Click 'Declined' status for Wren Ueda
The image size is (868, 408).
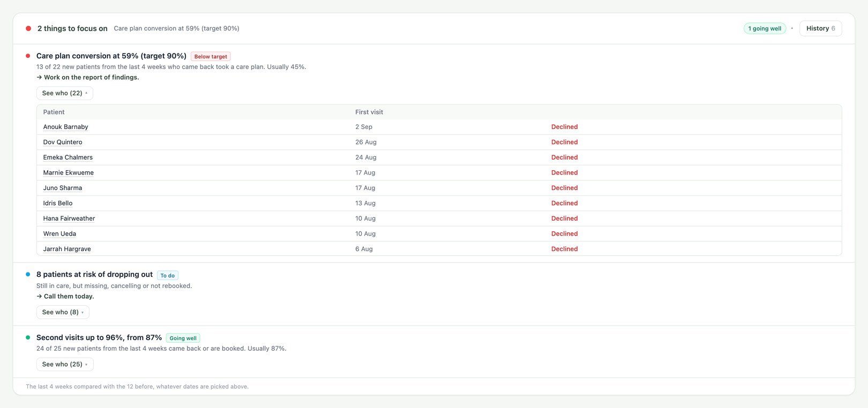pos(565,234)
